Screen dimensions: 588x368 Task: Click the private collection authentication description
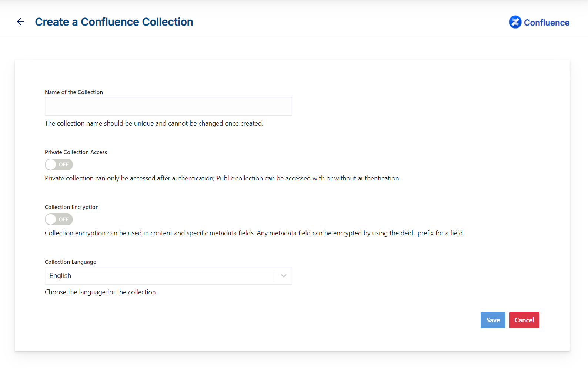coord(223,178)
